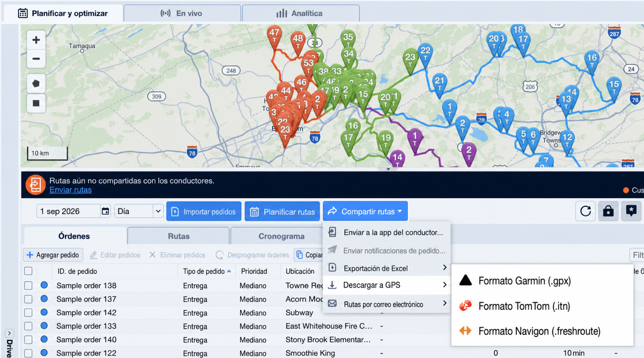Click the star feedback icon button
The image size is (644, 358).
pos(631,211)
